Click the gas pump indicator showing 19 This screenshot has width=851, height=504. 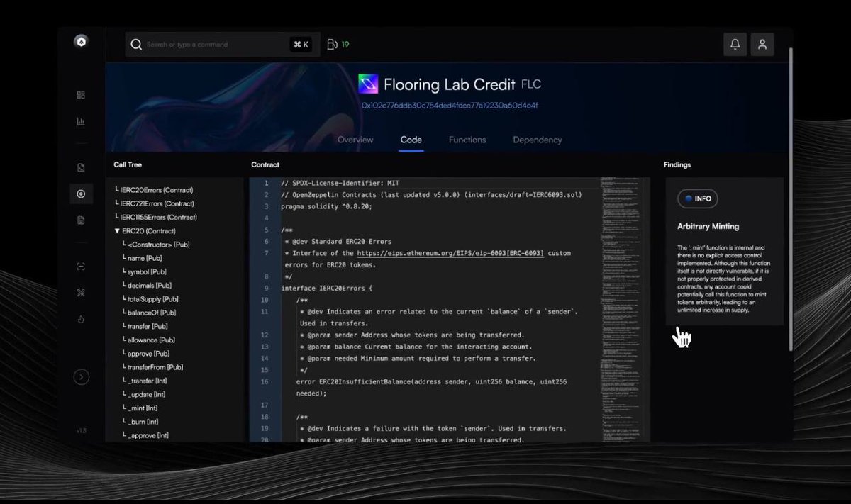[x=338, y=45]
